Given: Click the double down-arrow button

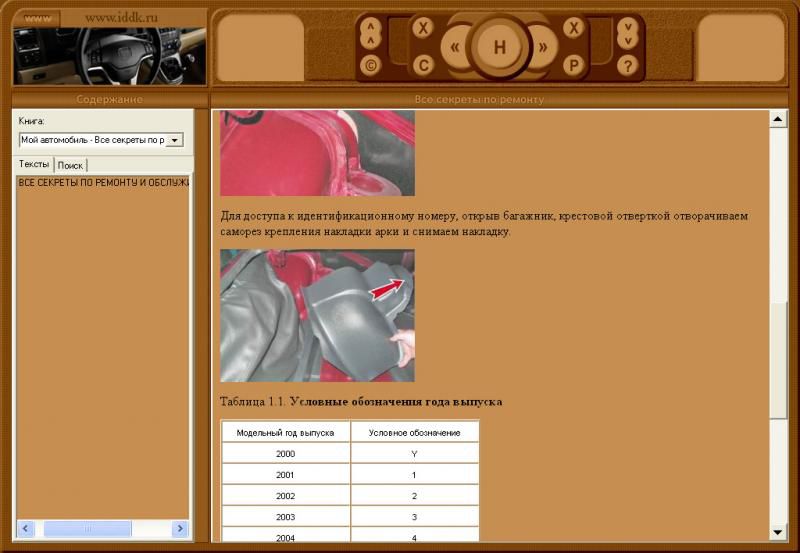Looking at the screenshot, I should (x=627, y=33).
